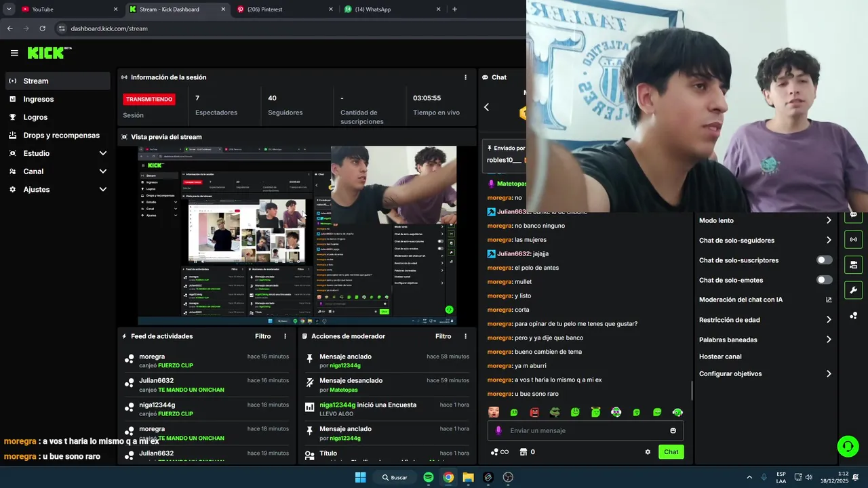The image size is (868, 488).
Task: Reload the page
Action: pos(42,28)
